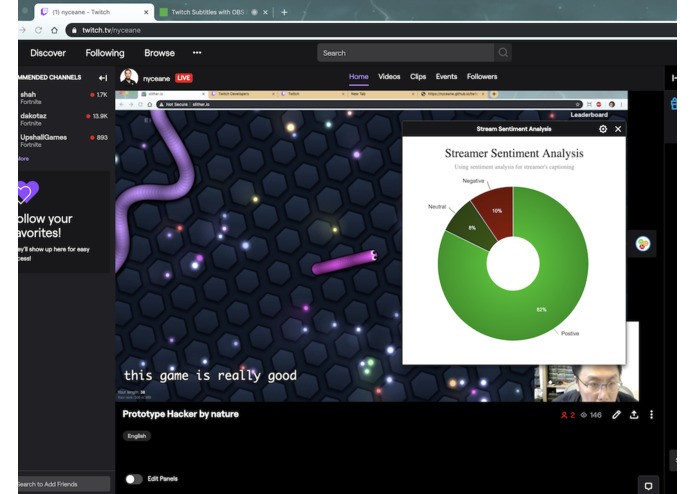The height and width of the screenshot is (494, 695).
Task: Click the streamer webcam overlay
Action: coord(586,383)
